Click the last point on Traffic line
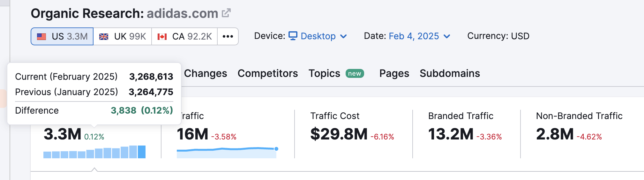The width and height of the screenshot is (644, 180). (x=276, y=149)
